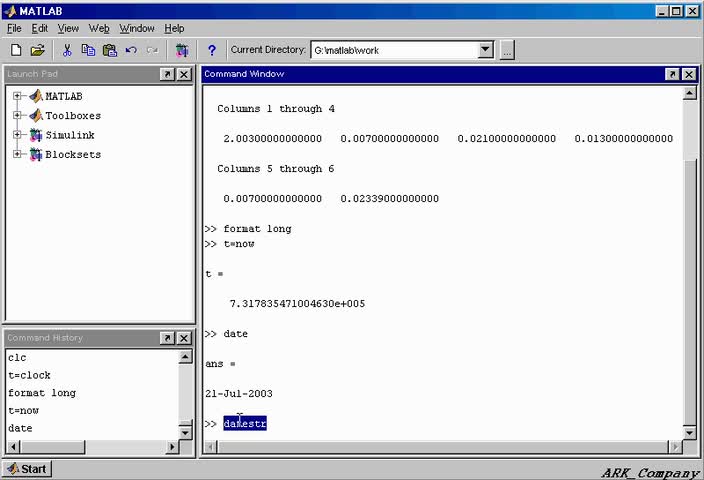704x480 pixels.
Task: Open the Web menu
Action: pos(99,28)
